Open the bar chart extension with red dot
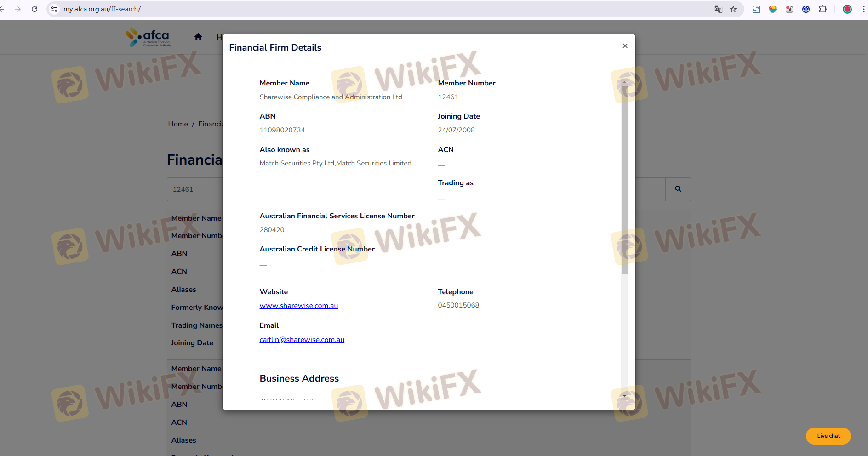 [x=789, y=9]
